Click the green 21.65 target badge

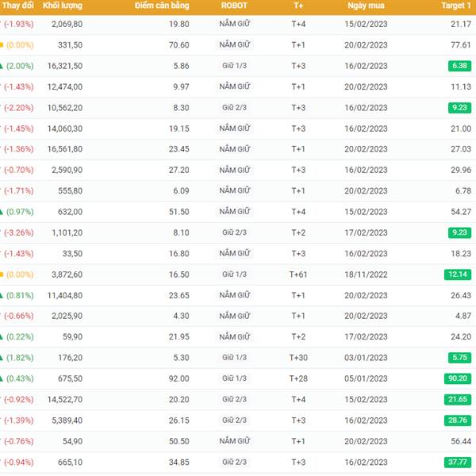[458, 399]
